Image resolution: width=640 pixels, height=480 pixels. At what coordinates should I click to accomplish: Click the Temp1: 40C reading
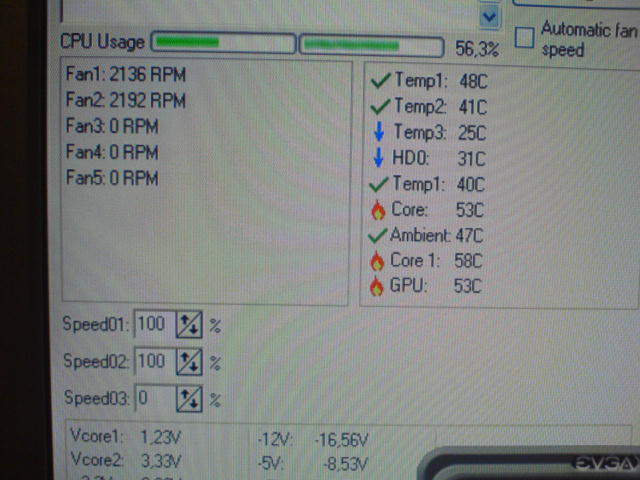tap(438, 184)
